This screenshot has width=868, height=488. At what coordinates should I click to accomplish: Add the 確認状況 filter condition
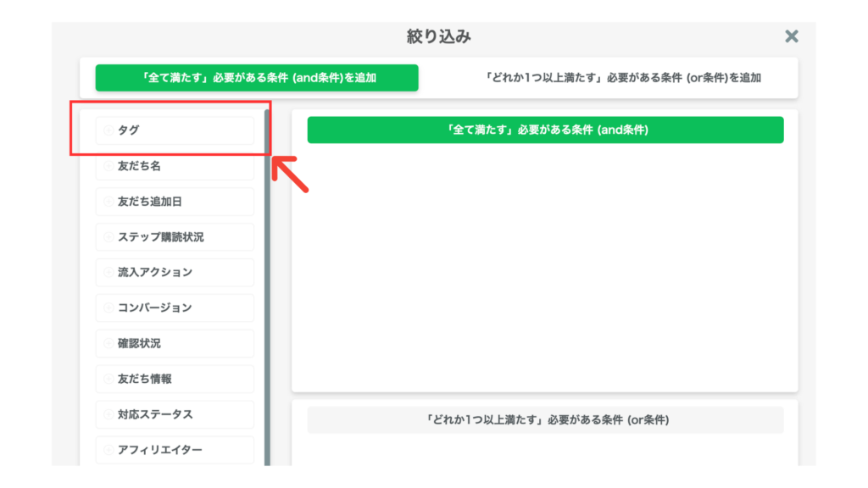pos(175,343)
